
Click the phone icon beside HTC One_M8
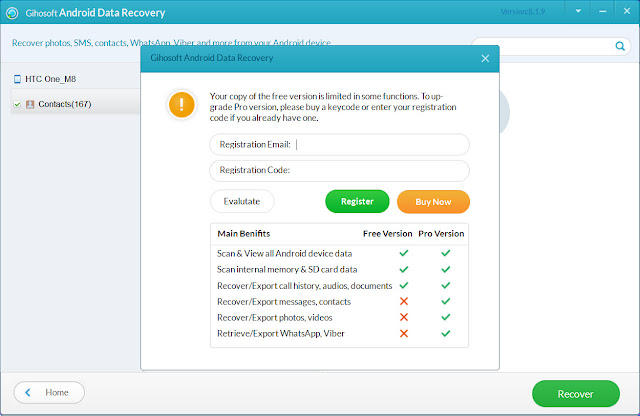tap(17, 79)
